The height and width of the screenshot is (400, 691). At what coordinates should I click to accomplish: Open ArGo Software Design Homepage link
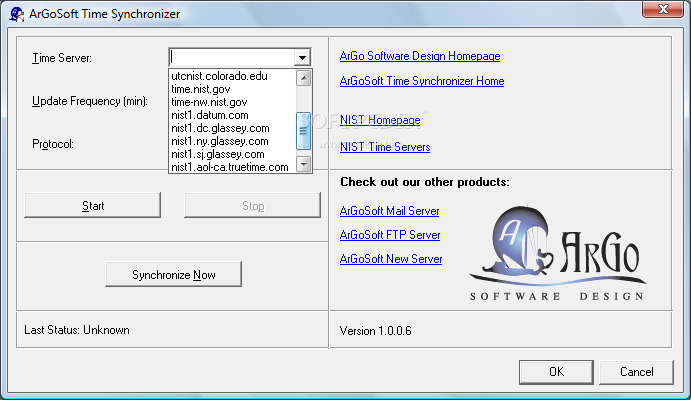pyautogui.click(x=420, y=56)
